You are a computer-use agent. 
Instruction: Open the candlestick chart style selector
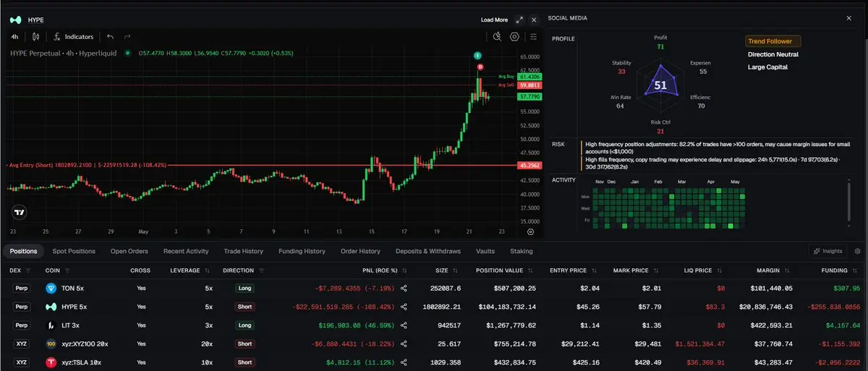37,36
